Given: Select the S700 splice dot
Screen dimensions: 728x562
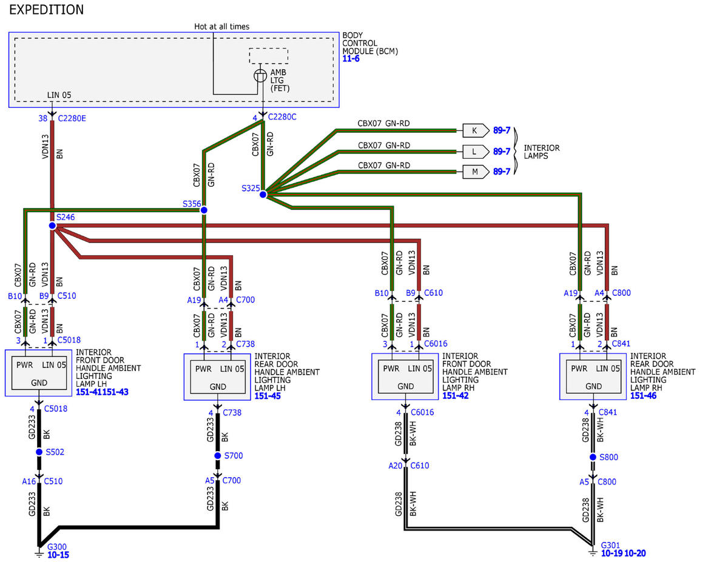Looking at the screenshot, I should pyautogui.click(x=217, y=455).
